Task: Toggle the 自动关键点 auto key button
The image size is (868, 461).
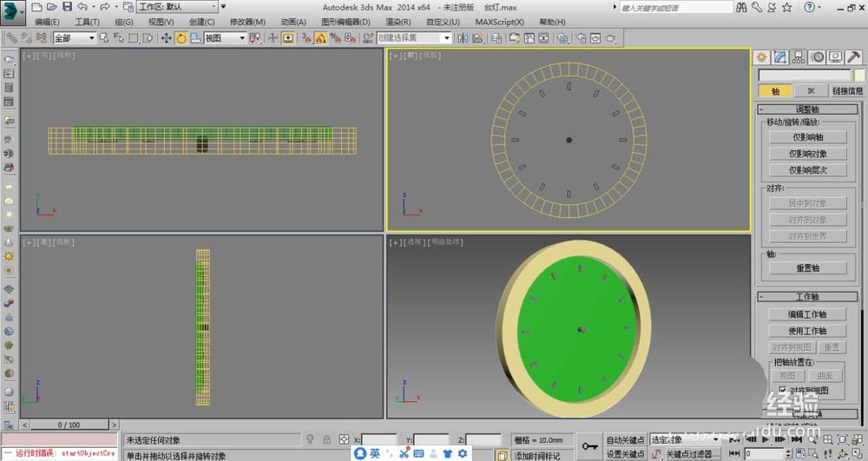Action: point(625,440)
